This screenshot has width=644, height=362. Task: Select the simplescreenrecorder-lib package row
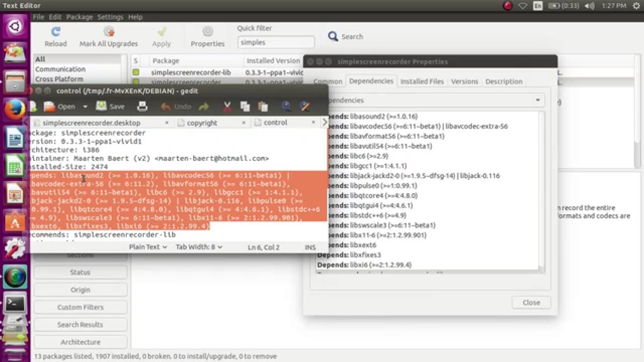(x=217, y=72)
